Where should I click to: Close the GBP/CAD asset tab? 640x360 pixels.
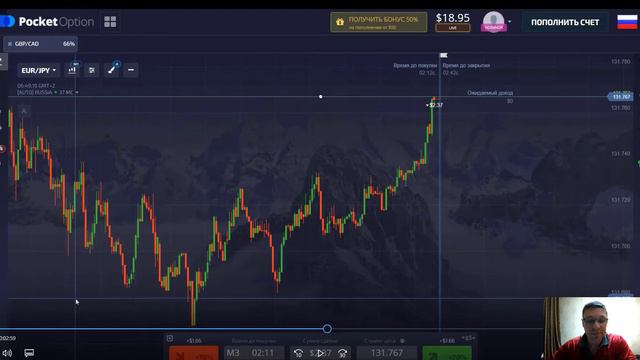10,44
